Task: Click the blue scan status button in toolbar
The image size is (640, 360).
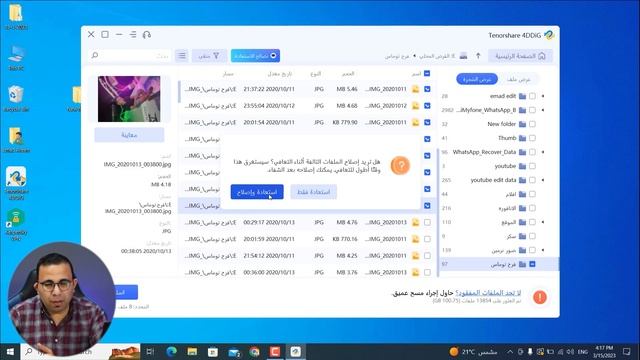Action: pyautogui.click(x=255, y=56)
